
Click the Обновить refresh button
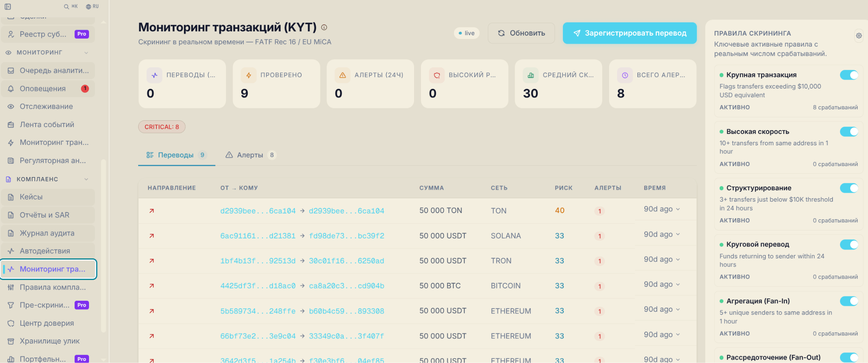click(521, 33)
